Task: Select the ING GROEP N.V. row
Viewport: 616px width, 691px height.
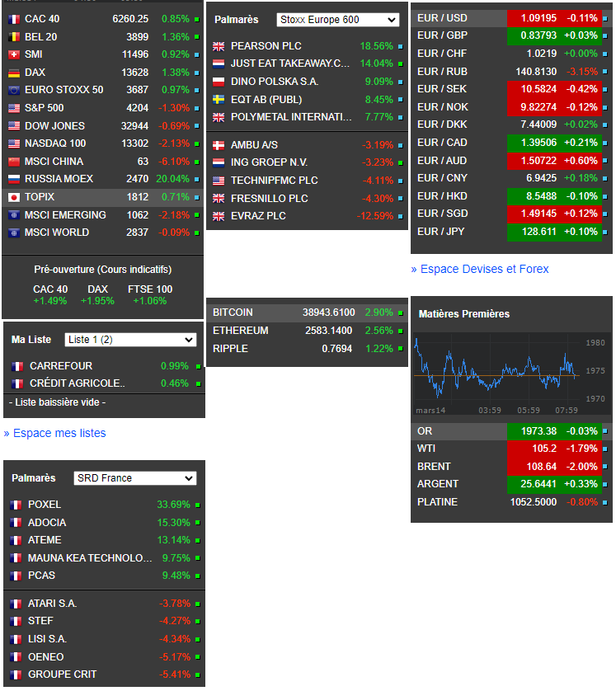Action: coord(307,162)
